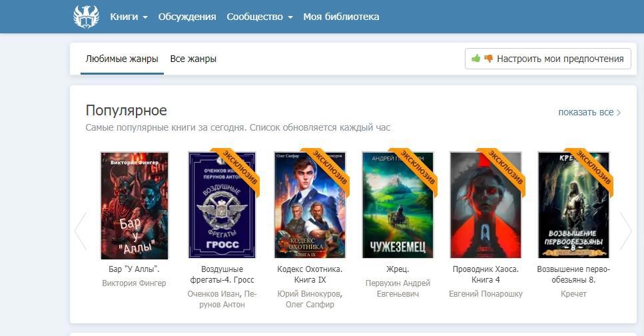The image size is (644, 336).
Task: Select the Любимые жанры tab
Action: coord(122,59)
